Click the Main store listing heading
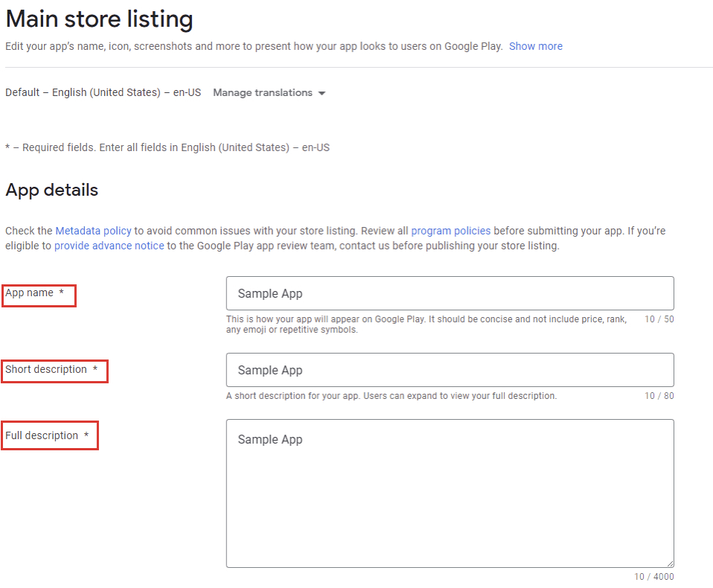713x588 pixels. point(98,19)
